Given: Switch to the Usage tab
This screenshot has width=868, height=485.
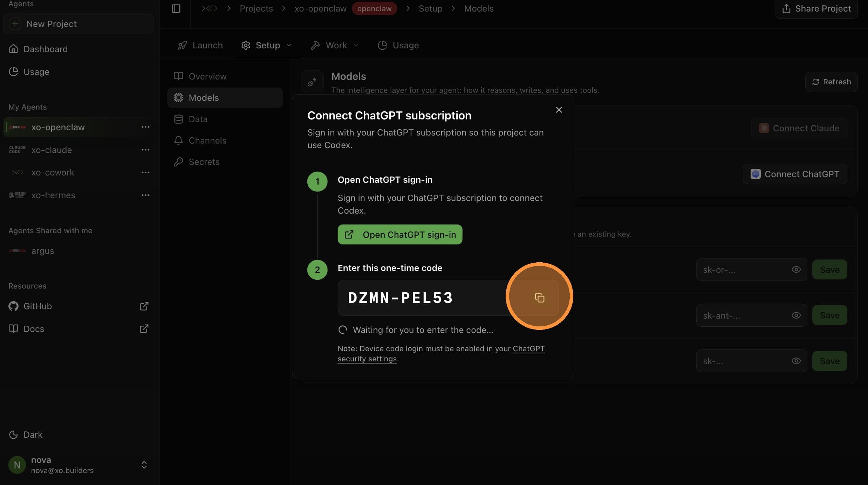Looking at the screenshot, I should coord(398,45).
